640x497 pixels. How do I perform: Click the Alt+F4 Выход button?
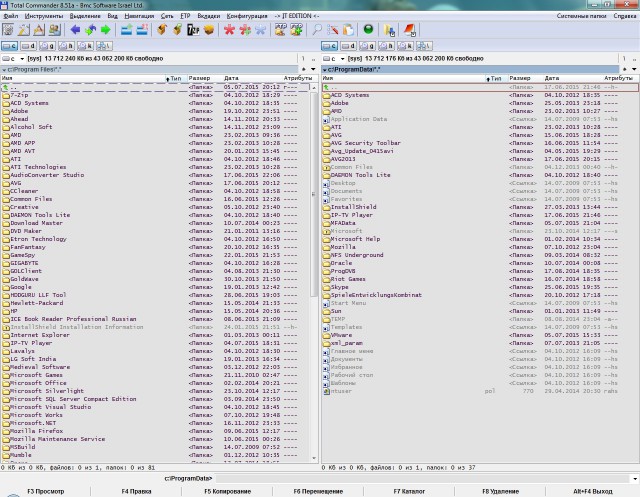pyautogui.click(x=593, y=491)
